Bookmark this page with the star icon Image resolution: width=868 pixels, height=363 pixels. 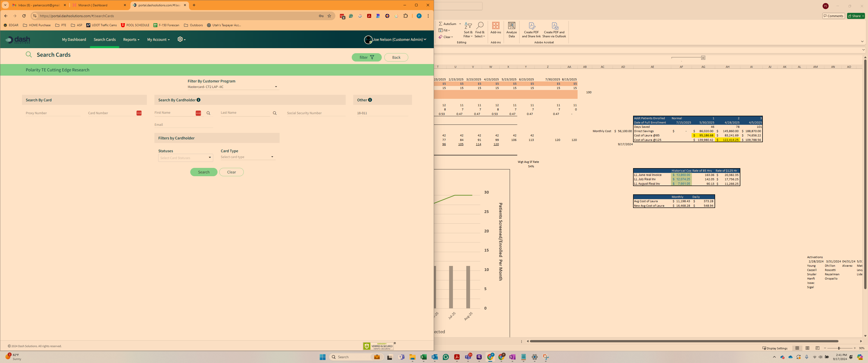(x=329, y=16)
